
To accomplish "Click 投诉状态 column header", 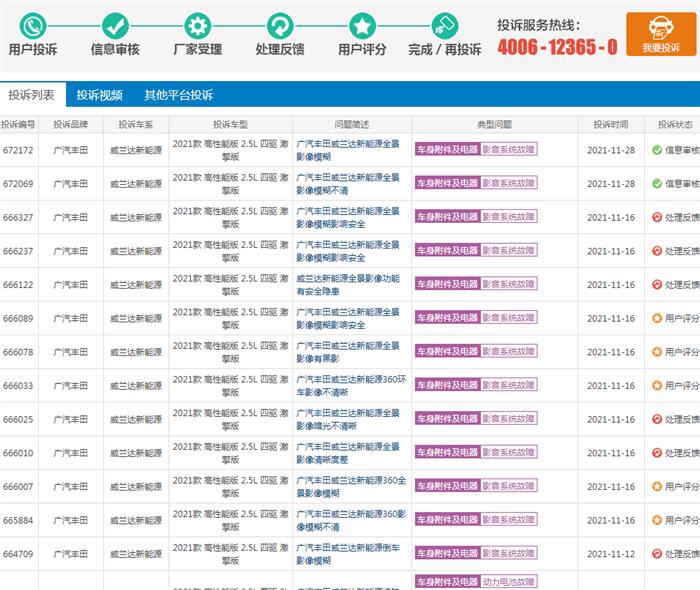I will (675, 125).
